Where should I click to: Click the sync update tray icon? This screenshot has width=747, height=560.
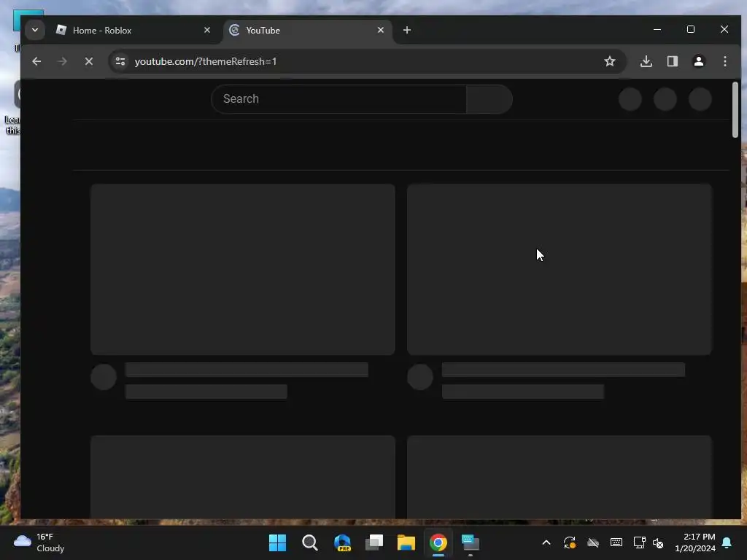[x=569, y=542]
